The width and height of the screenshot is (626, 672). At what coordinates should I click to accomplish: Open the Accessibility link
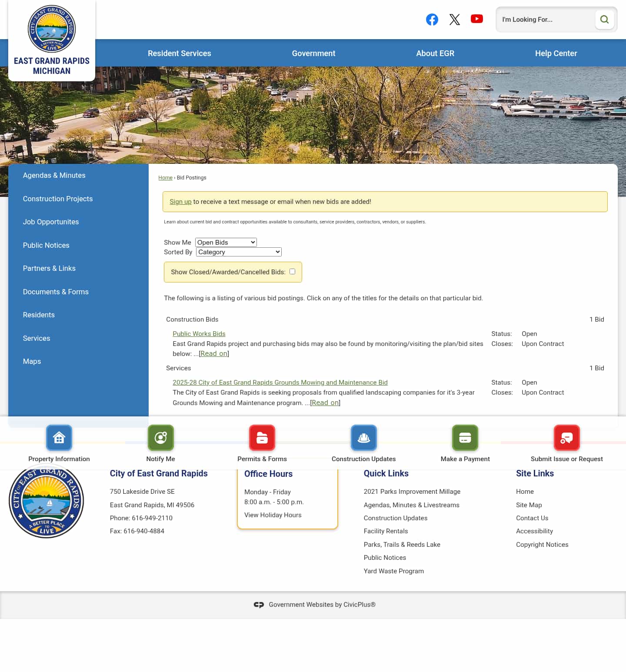535,531
